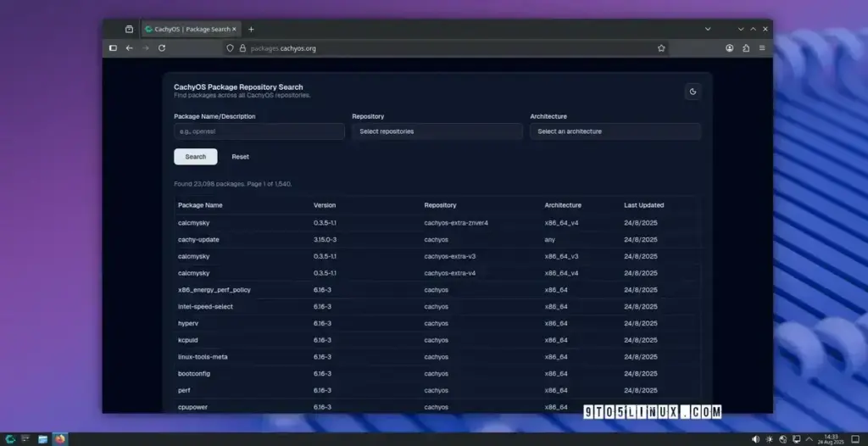Click the packages.cachyos.org address bar
This screenshot has width=868, height=446.
[x=446, y=48]
